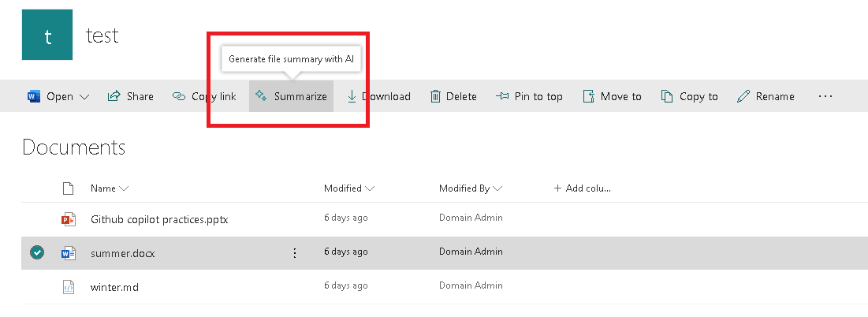This screenshot has width=868, height=317.
Task: Open the command bar overflow ellipsis menu
Action: click(825, 96)
